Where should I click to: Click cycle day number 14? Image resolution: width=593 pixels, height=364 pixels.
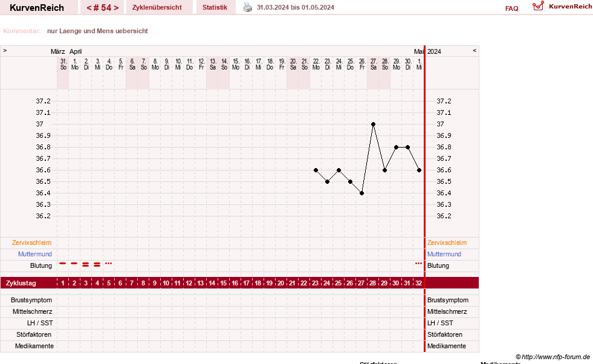click(x=212, y=283)
